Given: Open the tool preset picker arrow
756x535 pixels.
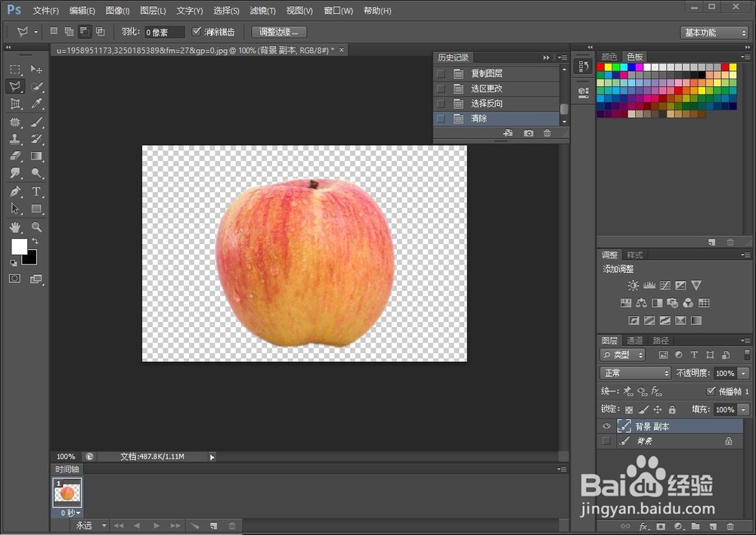Looking at the screenshot, I should [x=36, y=32].
